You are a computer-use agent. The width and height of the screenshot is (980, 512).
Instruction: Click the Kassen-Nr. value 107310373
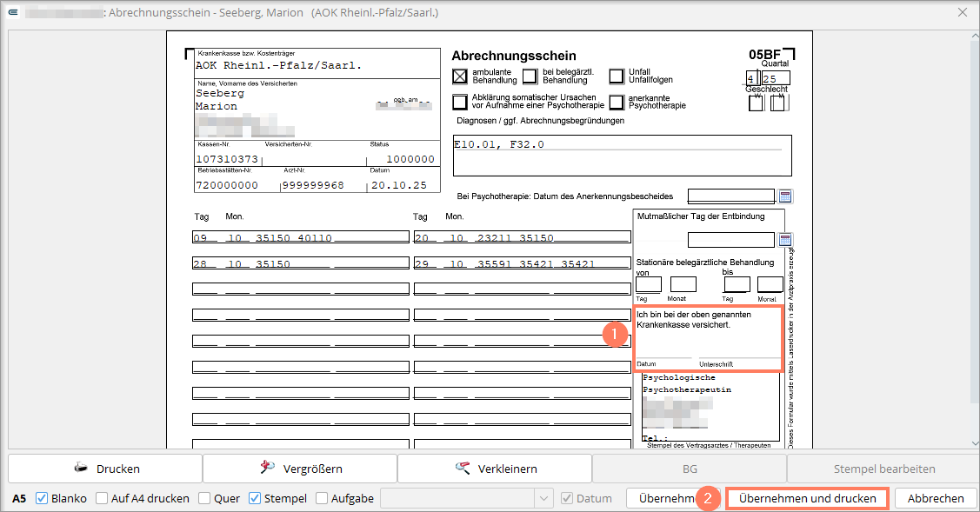[227, 159]
